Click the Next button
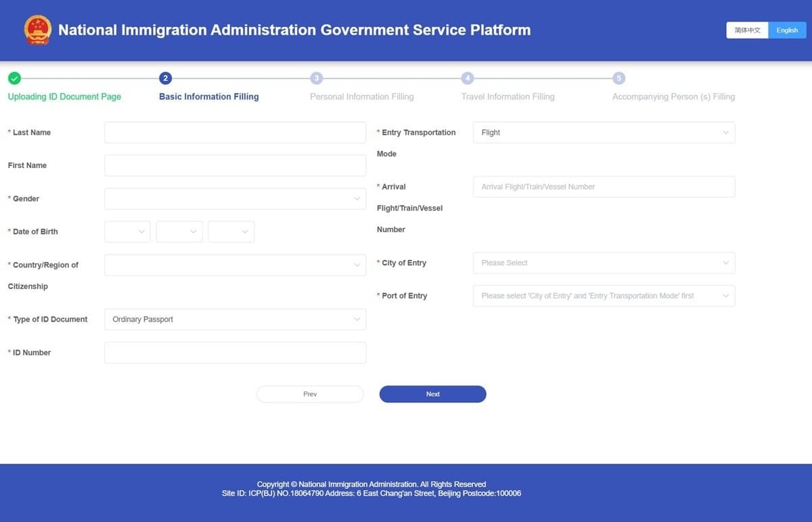The width and height of the screenshot is (812, 522). click(x=432, y=393)
